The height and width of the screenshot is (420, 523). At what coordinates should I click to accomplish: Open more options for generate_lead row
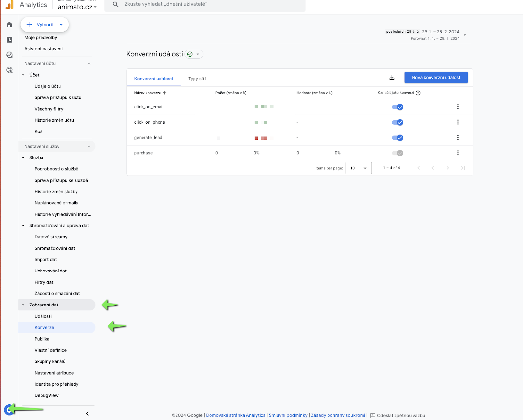pyautogui.click(x=458, y=137)
